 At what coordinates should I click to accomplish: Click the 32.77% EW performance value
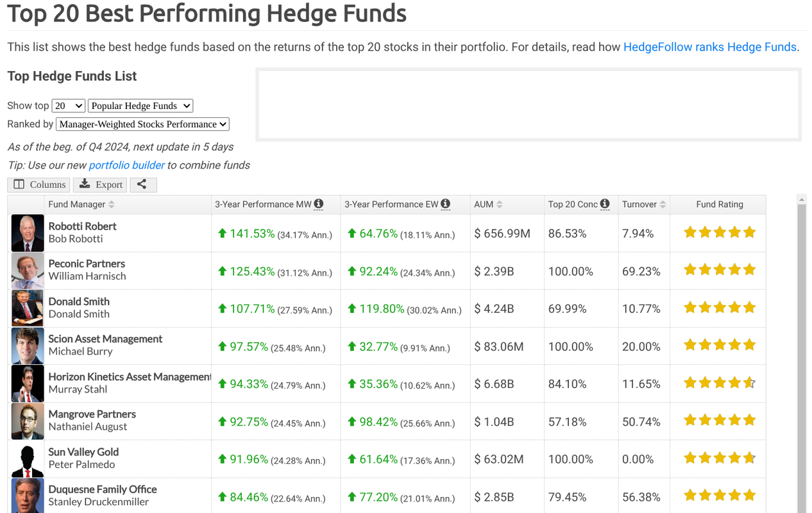(x=378, y=346)
